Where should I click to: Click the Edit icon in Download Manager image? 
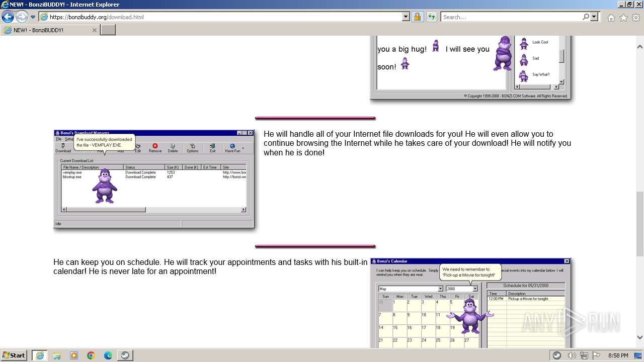pyautogui.click(x=137, y=148)
